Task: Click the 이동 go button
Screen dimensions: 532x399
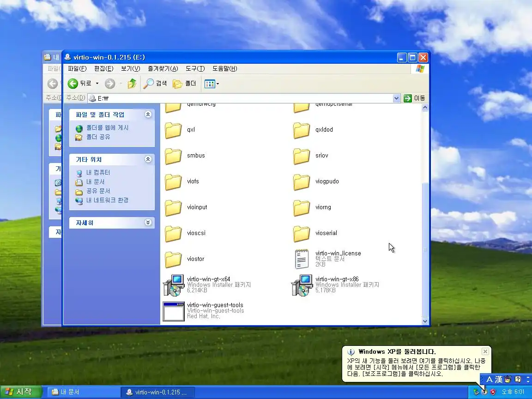Action: [x=414, y=98]
